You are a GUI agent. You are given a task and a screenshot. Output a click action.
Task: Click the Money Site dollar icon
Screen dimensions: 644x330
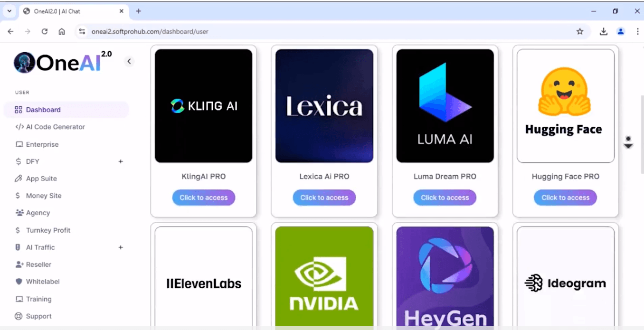tap(18, 196)
